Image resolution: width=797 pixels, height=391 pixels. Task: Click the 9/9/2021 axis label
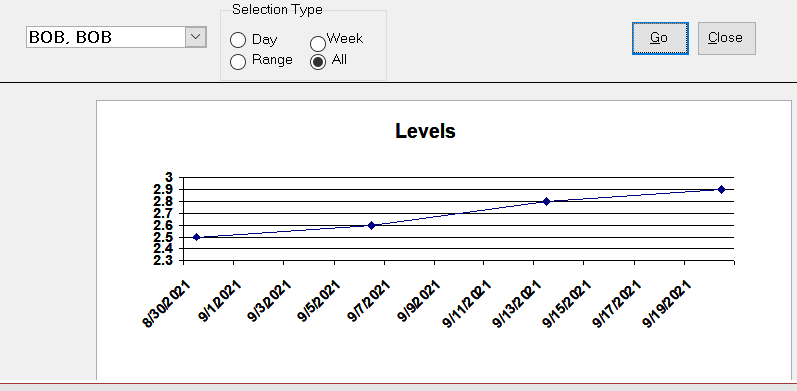[x=419, y=302]
